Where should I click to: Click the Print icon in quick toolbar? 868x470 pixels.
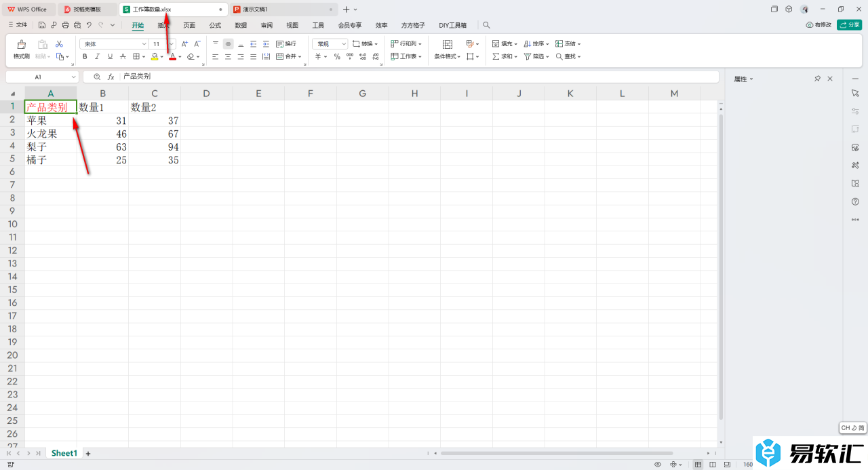65,25
